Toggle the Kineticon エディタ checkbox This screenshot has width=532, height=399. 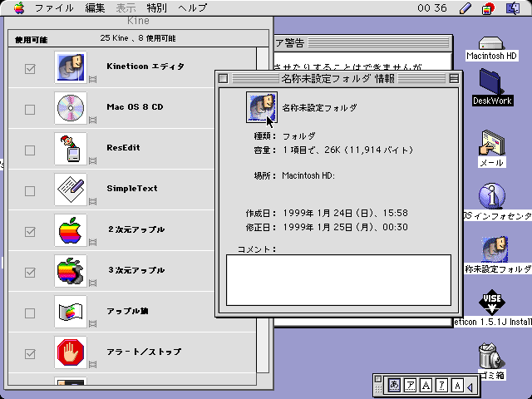tap(30, 69)
